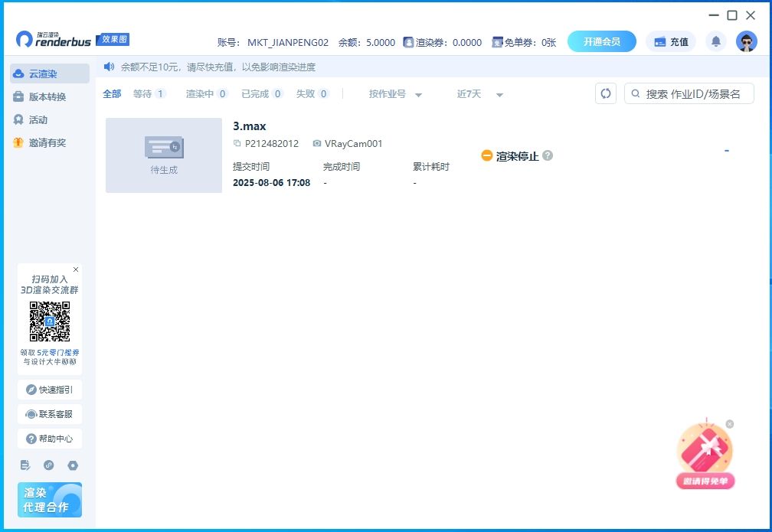This screenshot has height=532, width=772.
Task: Close the 邀请得免单 floating promo
Action: tap(730, 424)
